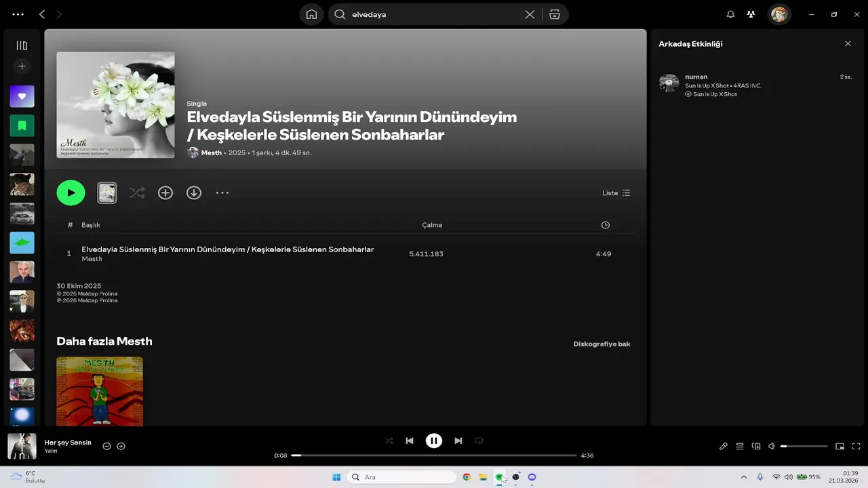
Task: Click the Başlık column header
Action: tap(91, 225)
